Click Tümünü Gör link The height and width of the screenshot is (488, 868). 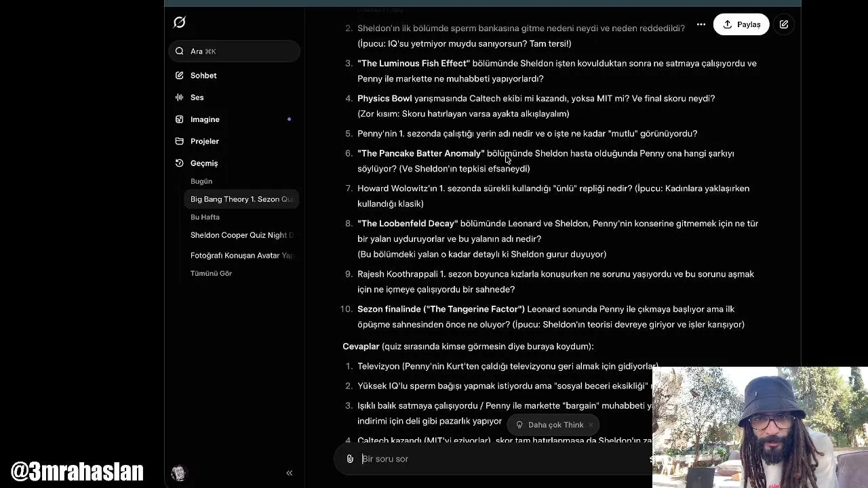211,273
